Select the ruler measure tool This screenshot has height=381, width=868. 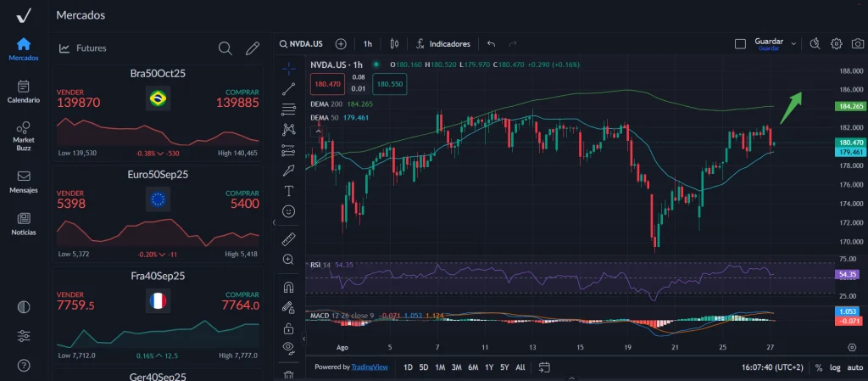[x=288, y=239]
